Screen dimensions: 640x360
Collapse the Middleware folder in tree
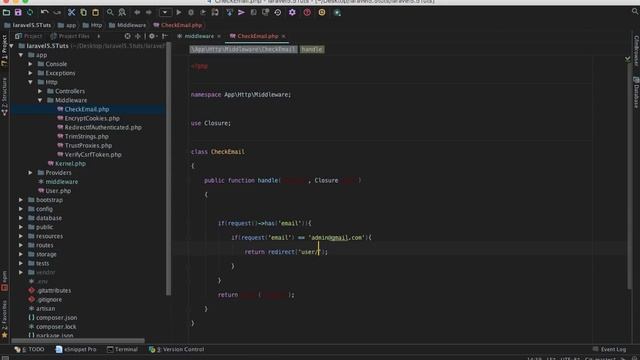40,100
